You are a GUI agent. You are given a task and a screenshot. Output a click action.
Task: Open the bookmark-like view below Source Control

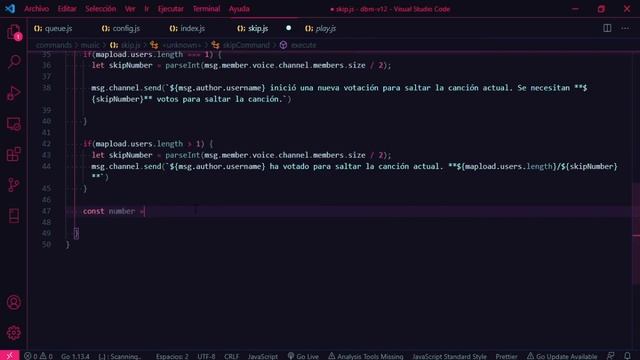(x=13, y=216)
